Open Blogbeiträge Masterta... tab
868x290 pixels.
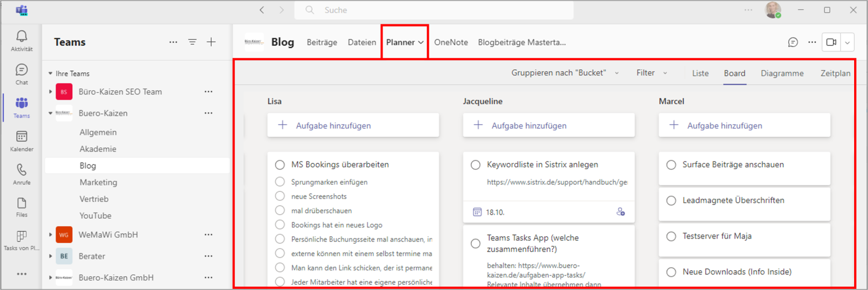522,42
